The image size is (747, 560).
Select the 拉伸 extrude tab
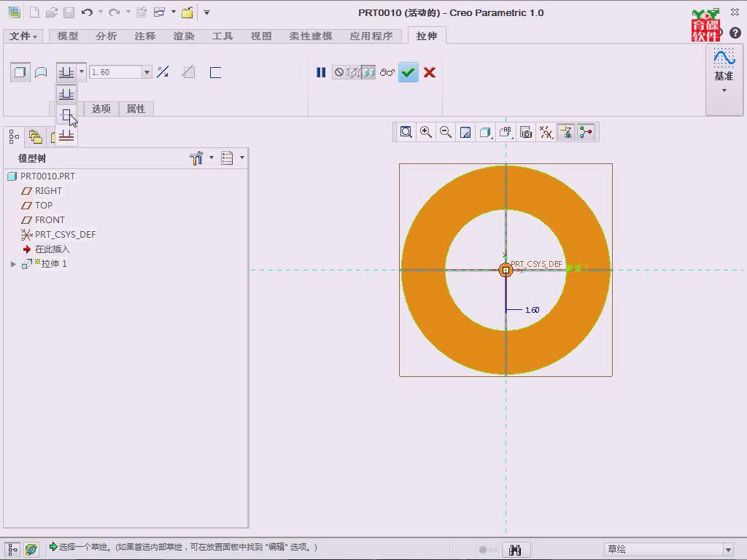pyautogui.click(x=426, y=36)
